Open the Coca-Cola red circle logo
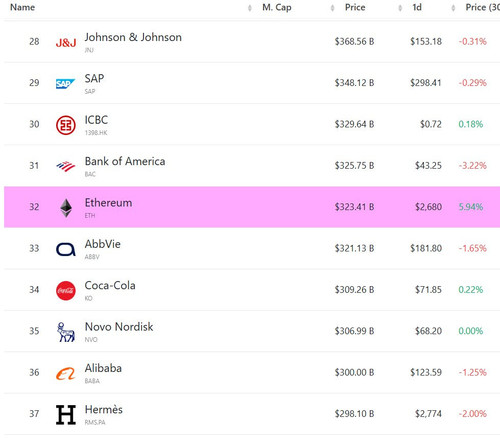Screen dimensions: 500x438 pyautogui.click(x=66, y=291)
